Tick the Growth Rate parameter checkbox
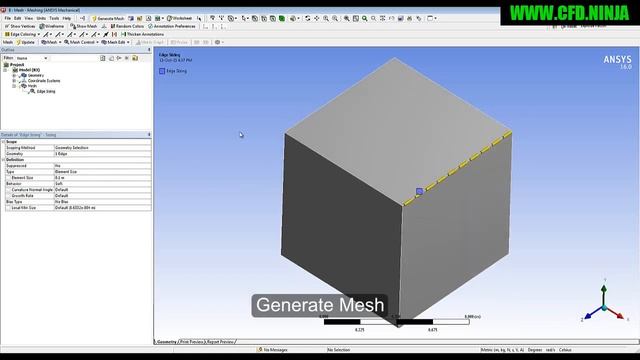 [8, 196]
